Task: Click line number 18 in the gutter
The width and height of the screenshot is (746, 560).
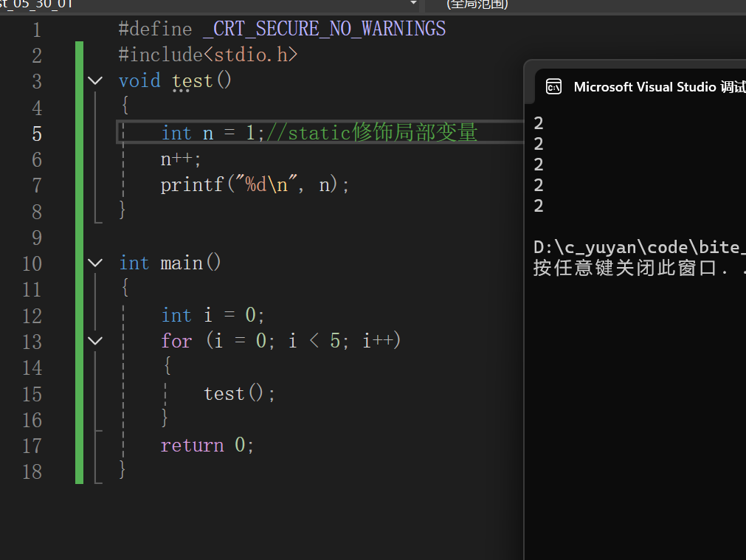Action: click(x=32, y=471)
